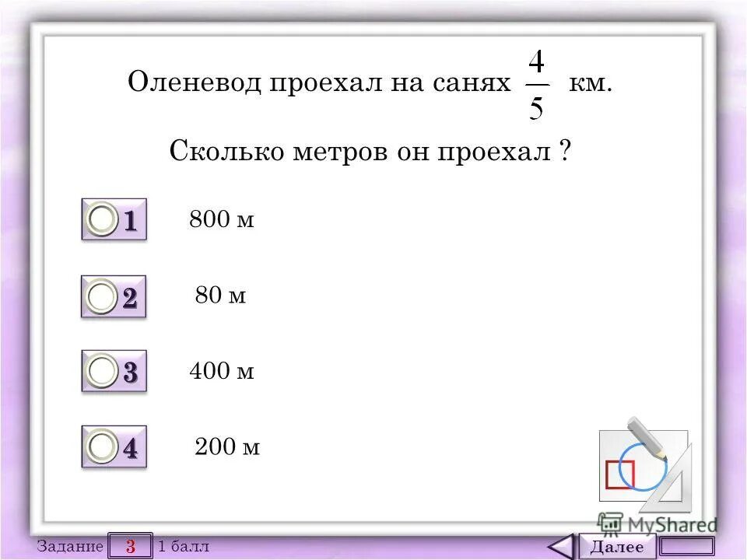Click the Задание label in the status bar
This screenshot has width=747, height=560.
point(74,546)
